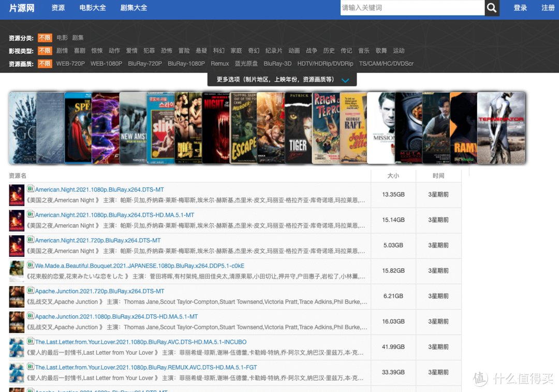Click BT icon beside Apache.Junction 720p release

click(x=31, y=291)
